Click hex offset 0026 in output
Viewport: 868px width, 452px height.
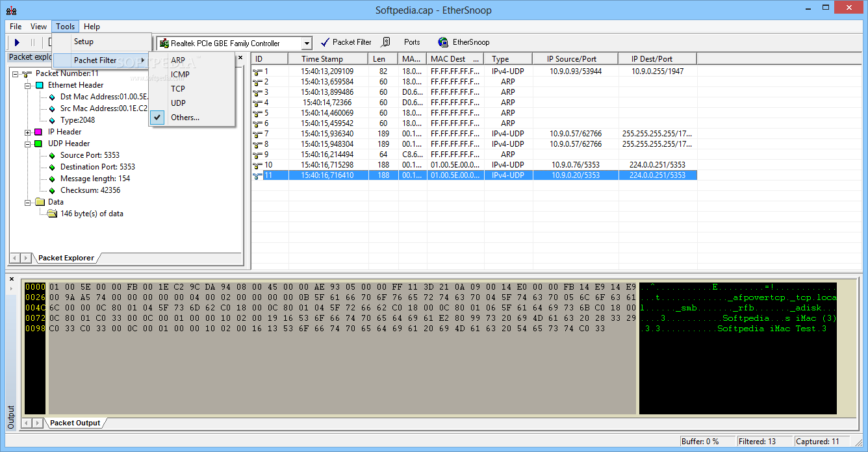coord(35,297)
